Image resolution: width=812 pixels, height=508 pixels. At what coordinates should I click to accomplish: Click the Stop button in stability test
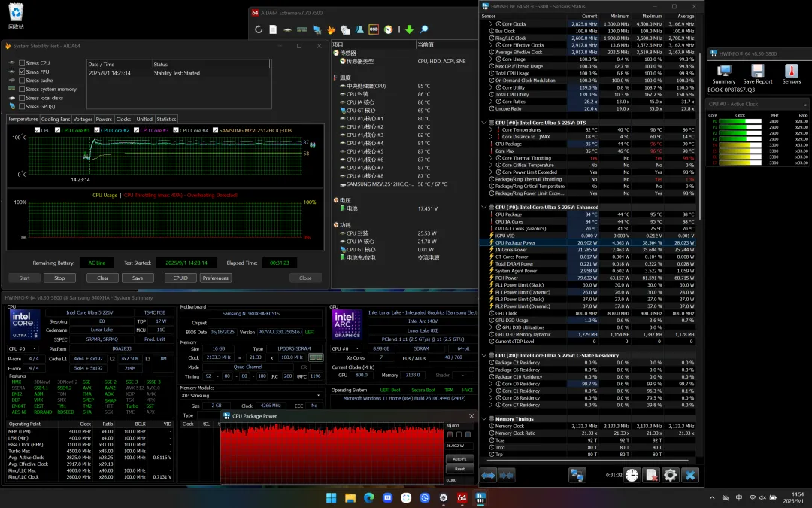coord(59,278)
